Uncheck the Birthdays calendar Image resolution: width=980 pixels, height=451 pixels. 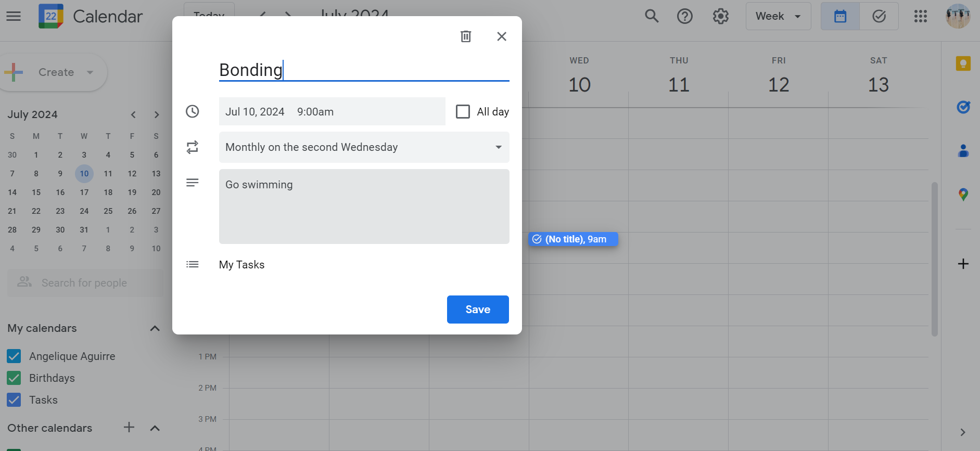(x=14, y=378)
